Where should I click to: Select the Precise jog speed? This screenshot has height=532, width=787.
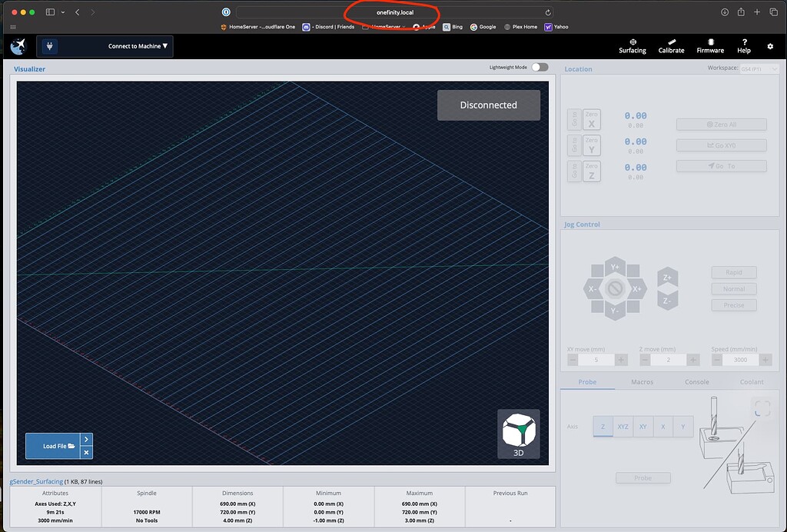tap(733, 304)
